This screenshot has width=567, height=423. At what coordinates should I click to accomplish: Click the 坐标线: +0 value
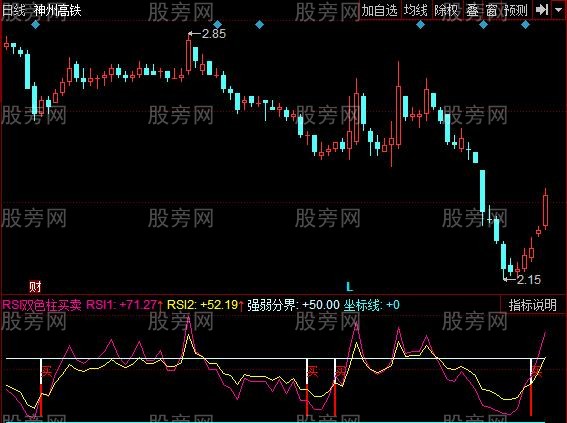coord(372,305)
